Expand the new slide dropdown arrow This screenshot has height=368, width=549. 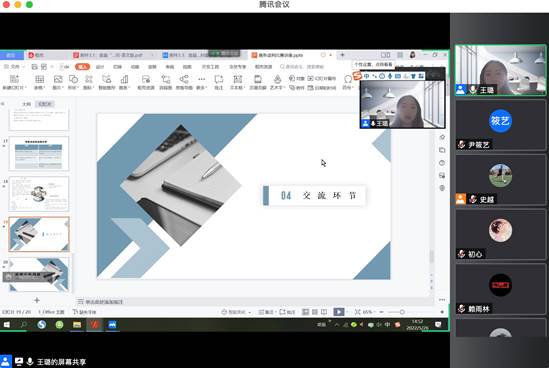tap(26, 88)
